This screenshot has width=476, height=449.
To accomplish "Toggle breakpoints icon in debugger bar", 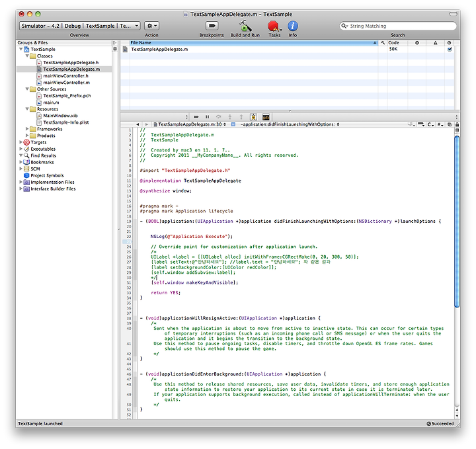I will coord(196,117).
